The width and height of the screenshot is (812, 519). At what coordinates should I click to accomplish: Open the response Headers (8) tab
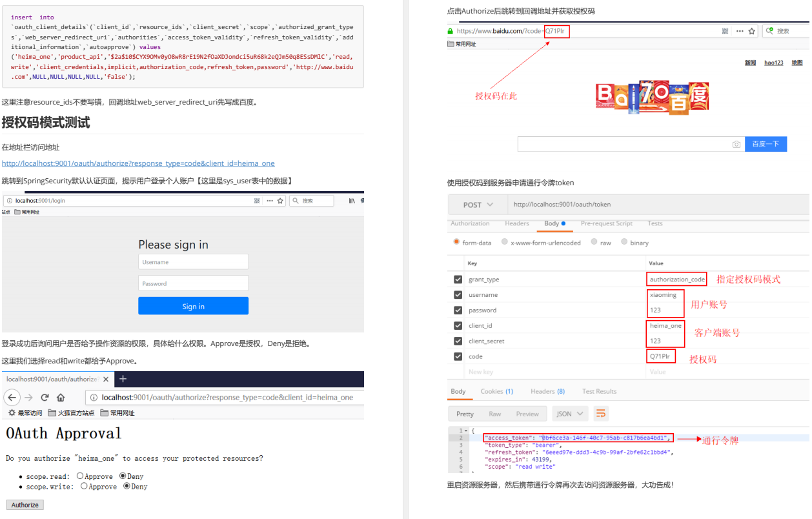(x=547, y=391)
